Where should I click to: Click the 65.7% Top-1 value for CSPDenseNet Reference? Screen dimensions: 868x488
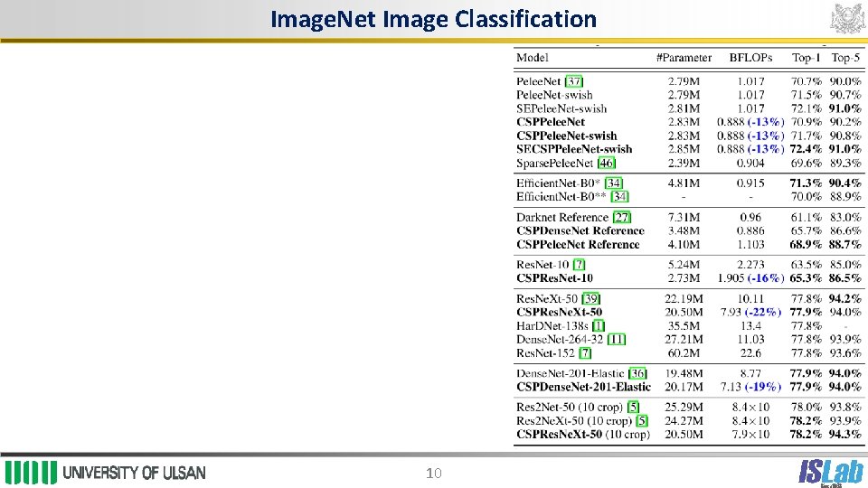click(x=806, y=230)
